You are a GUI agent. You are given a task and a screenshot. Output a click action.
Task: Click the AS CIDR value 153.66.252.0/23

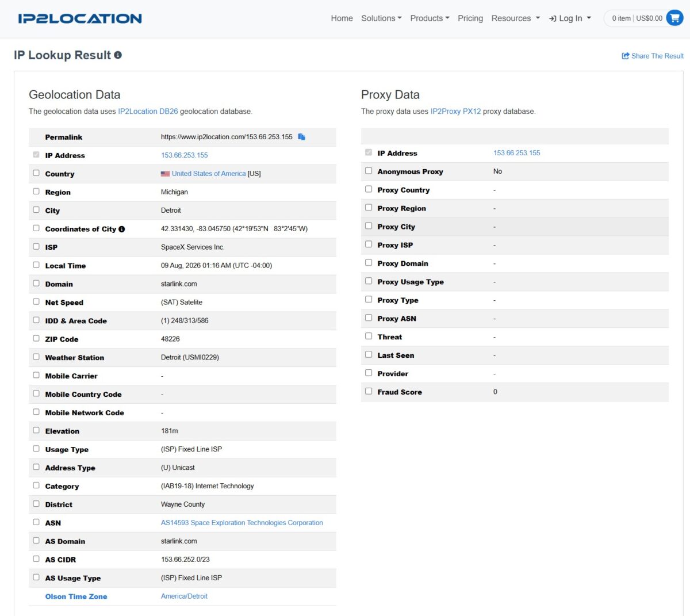(x=185, y=560)
